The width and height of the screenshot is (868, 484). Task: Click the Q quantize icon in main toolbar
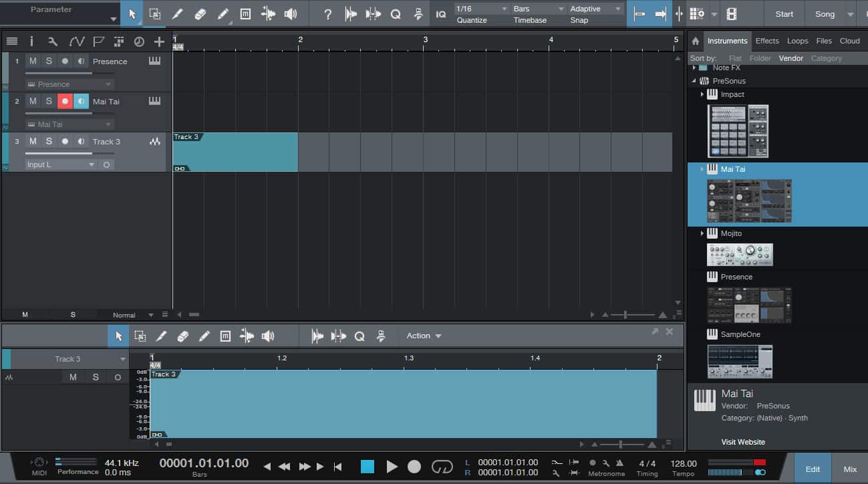point(396,14)
